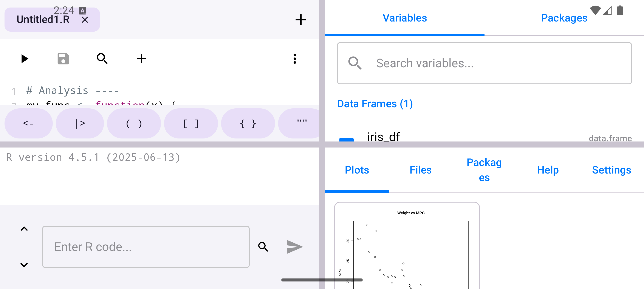The height and width of the screenshot is (289, 644).
Task: Go to next console history entry
Action: pos(24,265)
